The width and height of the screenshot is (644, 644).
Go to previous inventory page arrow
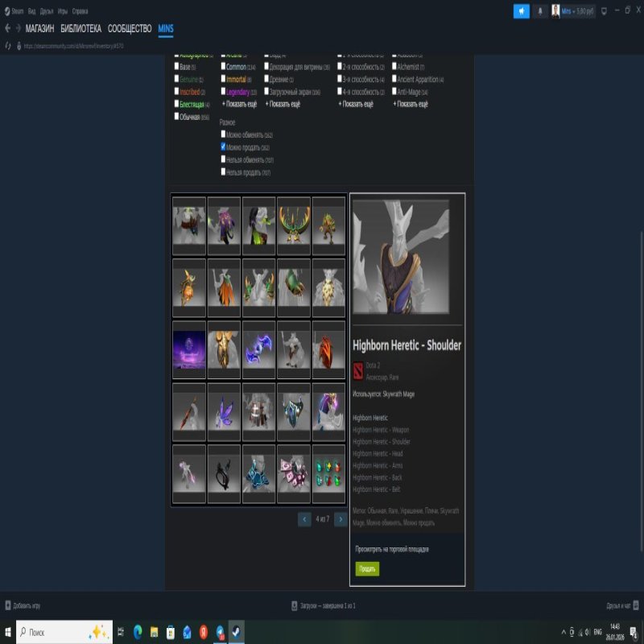tap(304, 519)
